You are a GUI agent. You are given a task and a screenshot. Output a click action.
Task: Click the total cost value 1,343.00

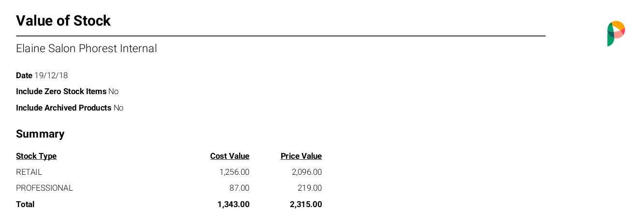pyautogui.click(x=234, y=204)
